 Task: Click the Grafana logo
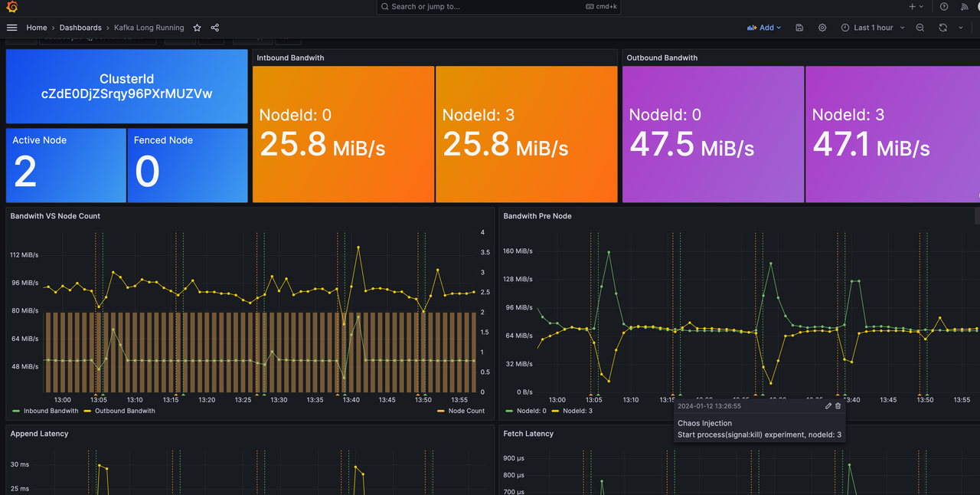click(x=12, y=7)
